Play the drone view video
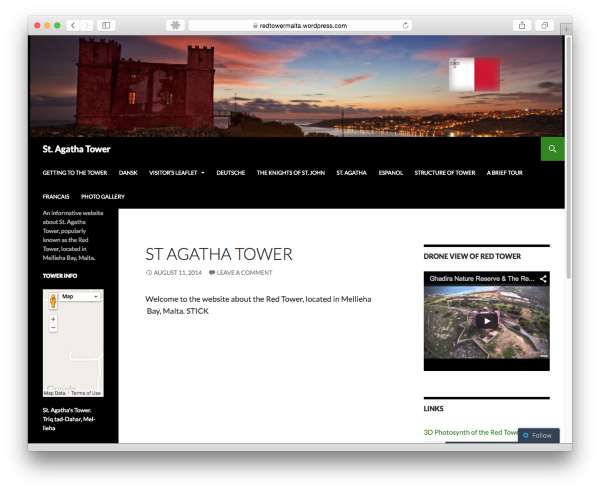 (486, 321)
